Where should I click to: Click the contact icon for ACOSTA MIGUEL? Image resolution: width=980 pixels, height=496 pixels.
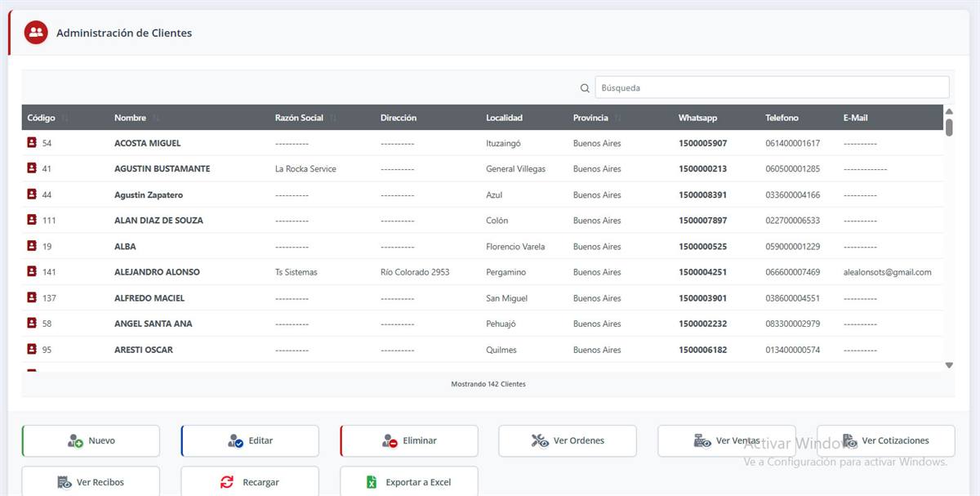coord(32,143)
